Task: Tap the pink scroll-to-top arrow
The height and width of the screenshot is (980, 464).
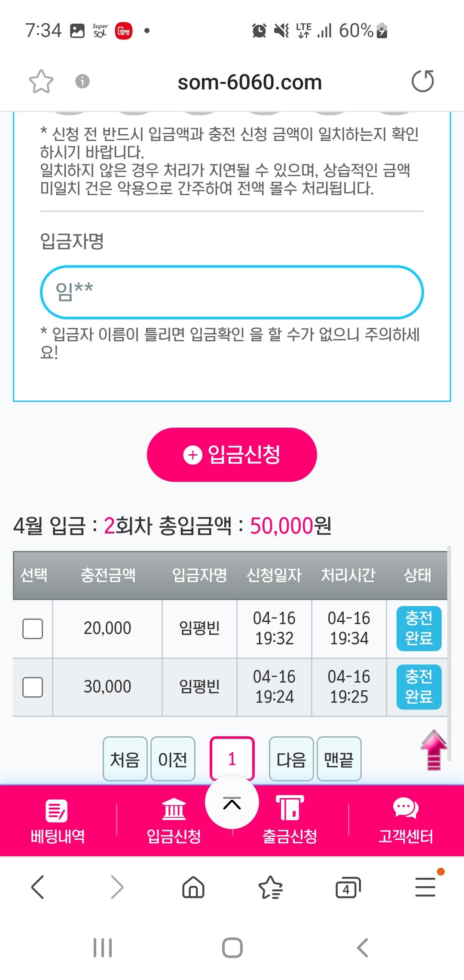Action: point(434,750)
